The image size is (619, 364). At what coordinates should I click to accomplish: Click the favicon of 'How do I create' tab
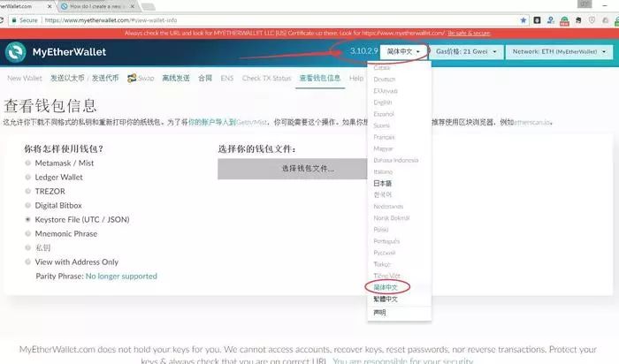tap(64, 6)
